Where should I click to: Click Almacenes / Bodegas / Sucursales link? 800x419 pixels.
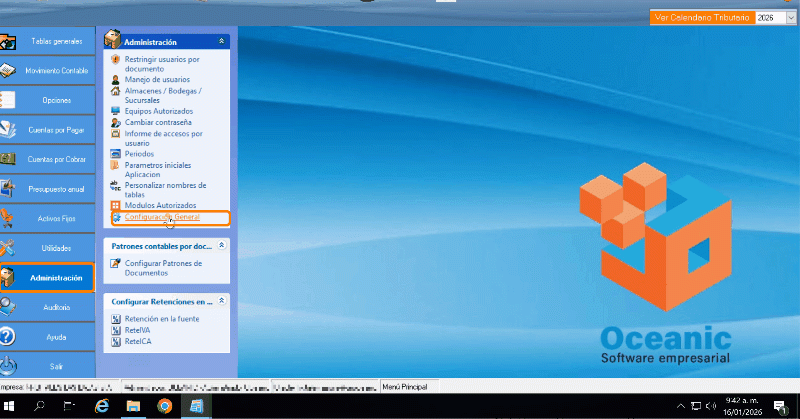pos(162,94)
